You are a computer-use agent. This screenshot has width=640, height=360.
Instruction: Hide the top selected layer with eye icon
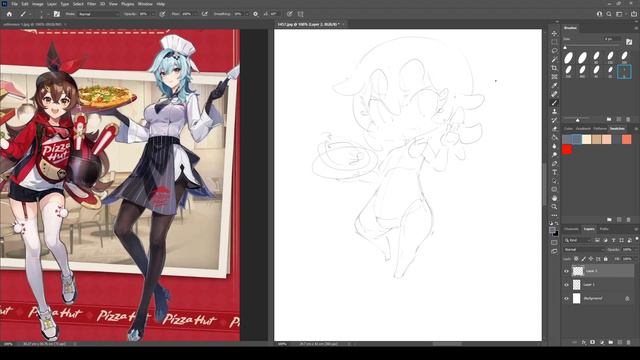[567, 271]
